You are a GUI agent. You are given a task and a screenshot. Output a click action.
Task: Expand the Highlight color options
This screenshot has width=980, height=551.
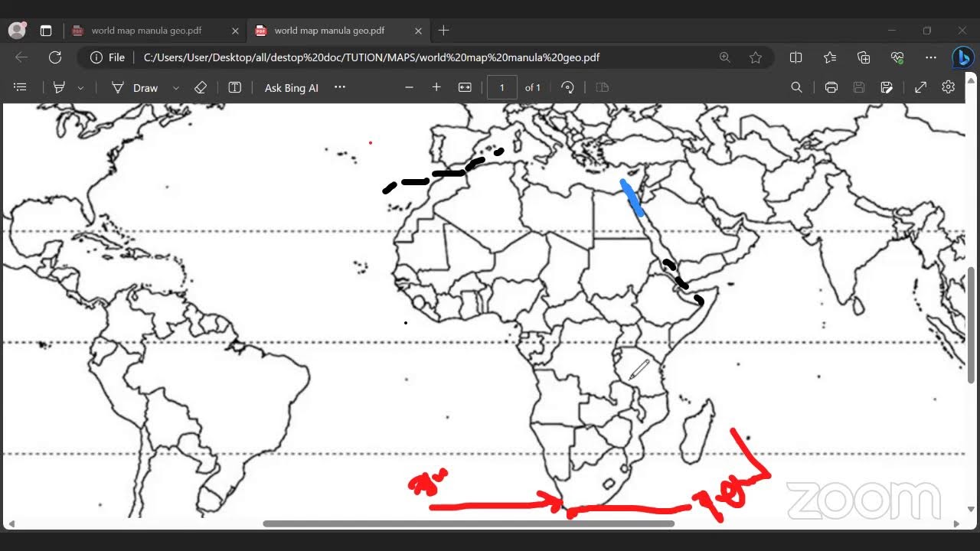[x=80, y=88]
